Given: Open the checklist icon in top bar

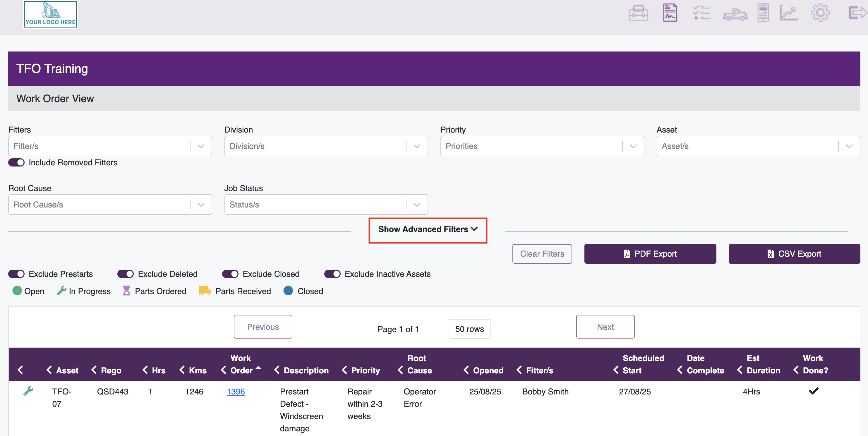Looking at the screenshot, I should 701,13.
